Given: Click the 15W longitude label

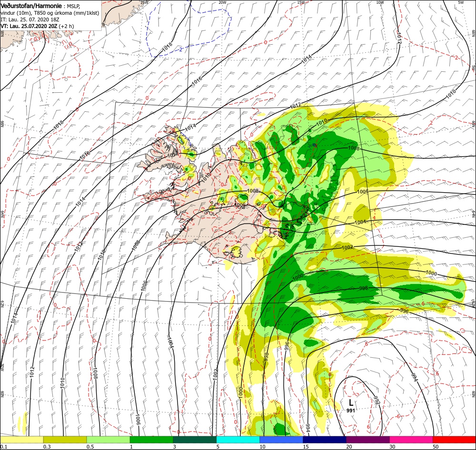Looking at the screenshot, I should [x=301, y=2].
